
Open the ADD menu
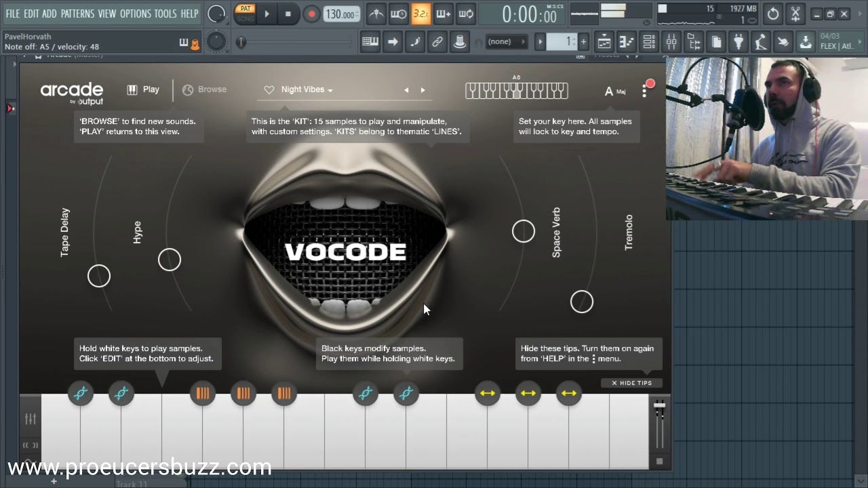point(50,14)
